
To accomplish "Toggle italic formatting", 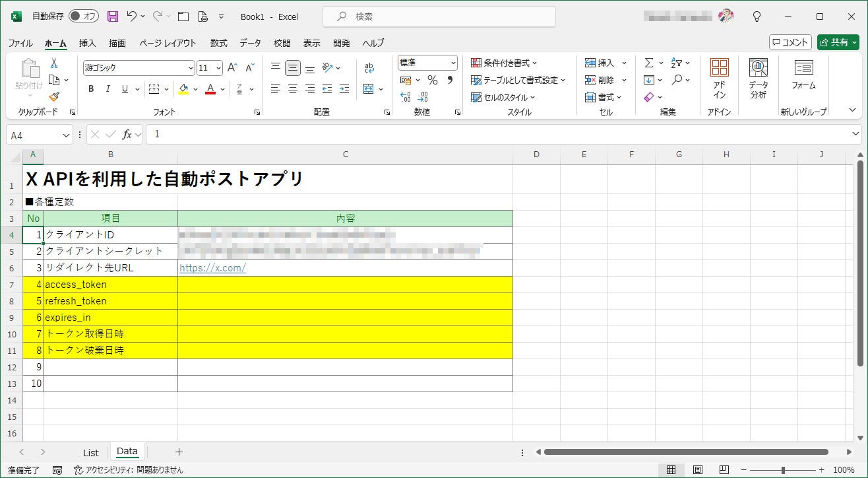I will pos(108,89).
